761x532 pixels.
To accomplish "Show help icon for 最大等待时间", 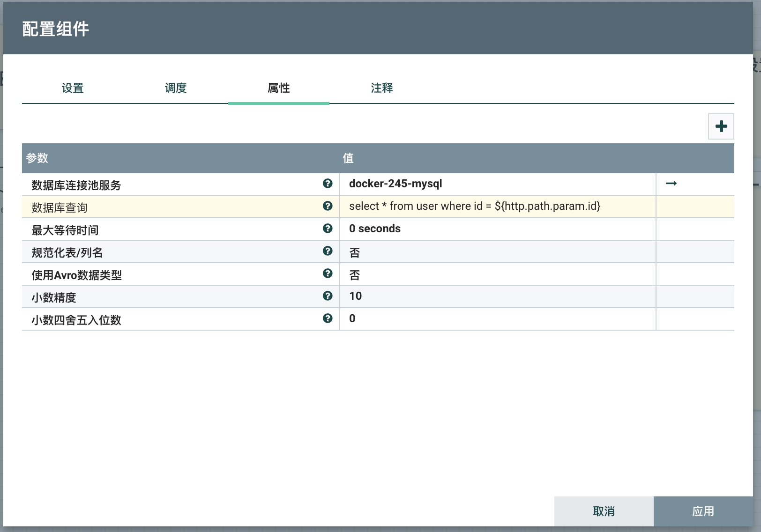I will point(328,229).
